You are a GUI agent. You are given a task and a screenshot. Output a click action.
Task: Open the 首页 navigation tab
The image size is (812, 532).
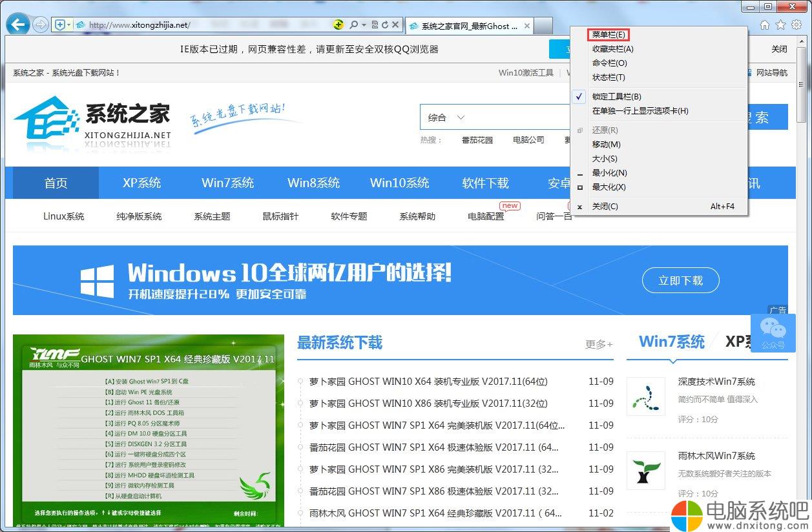(56, 183)
